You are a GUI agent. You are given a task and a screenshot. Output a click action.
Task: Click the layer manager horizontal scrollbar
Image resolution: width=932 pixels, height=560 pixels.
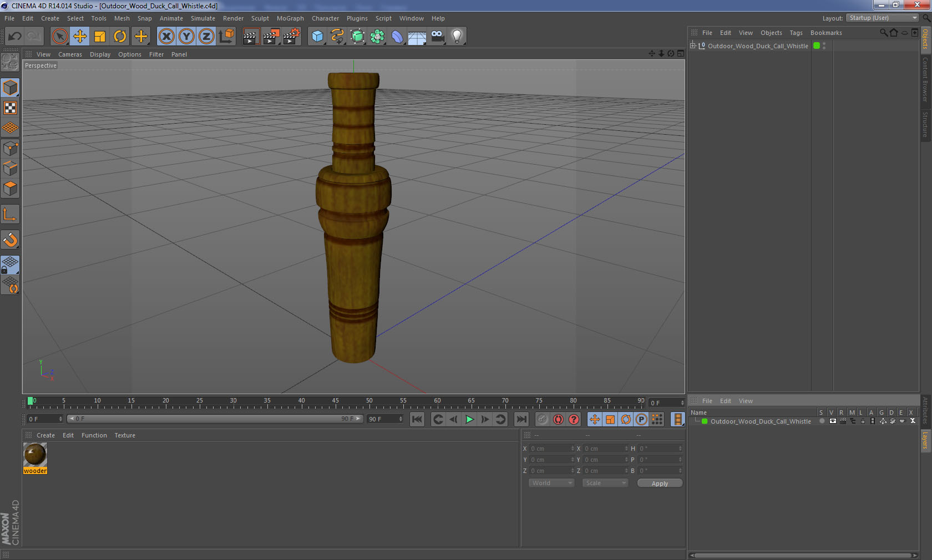[803, 555]
